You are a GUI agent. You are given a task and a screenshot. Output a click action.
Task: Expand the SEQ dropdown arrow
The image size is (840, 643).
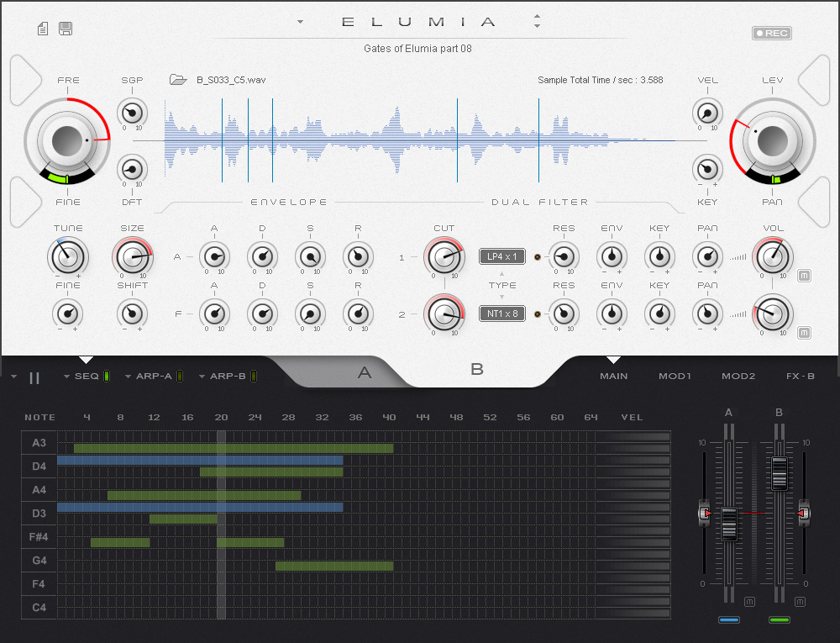pos(66,377)
